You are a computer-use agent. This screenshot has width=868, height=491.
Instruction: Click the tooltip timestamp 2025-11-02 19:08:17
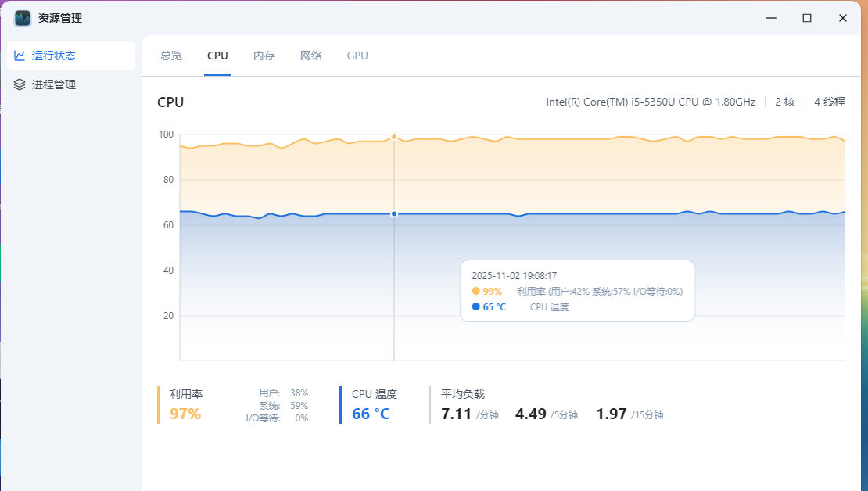click(515, 276)
